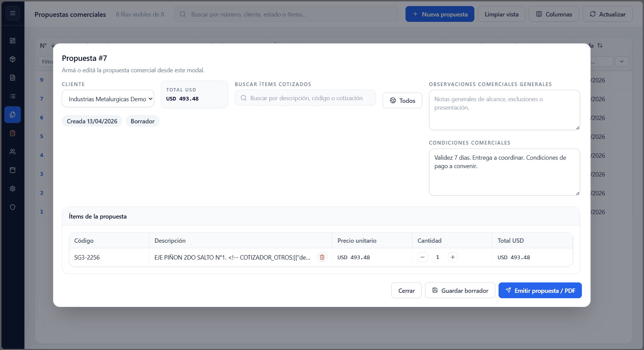Focus the Buscar ítems cotizados search field
The width and height of the screenshot is (644, 350).
[x=305, y=98]
